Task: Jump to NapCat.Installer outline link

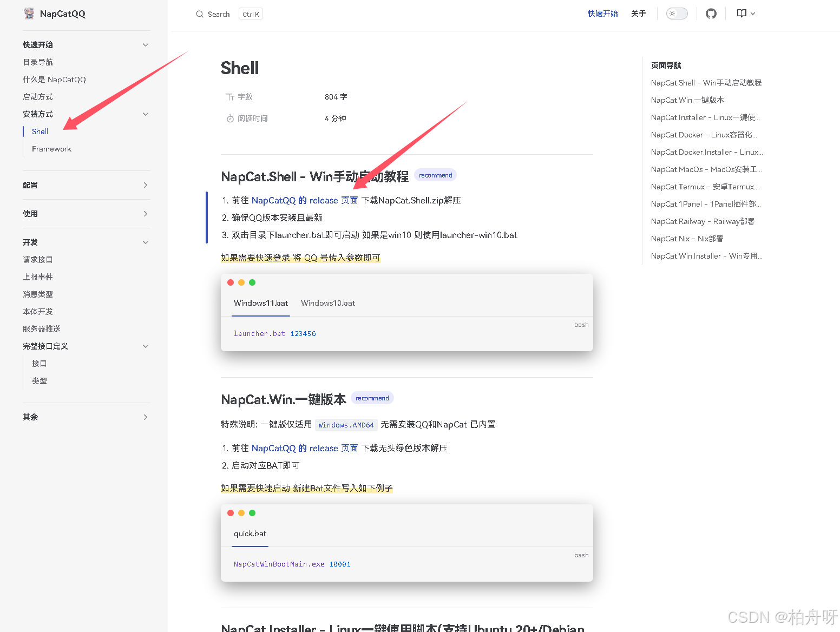Action: [705, 117]
